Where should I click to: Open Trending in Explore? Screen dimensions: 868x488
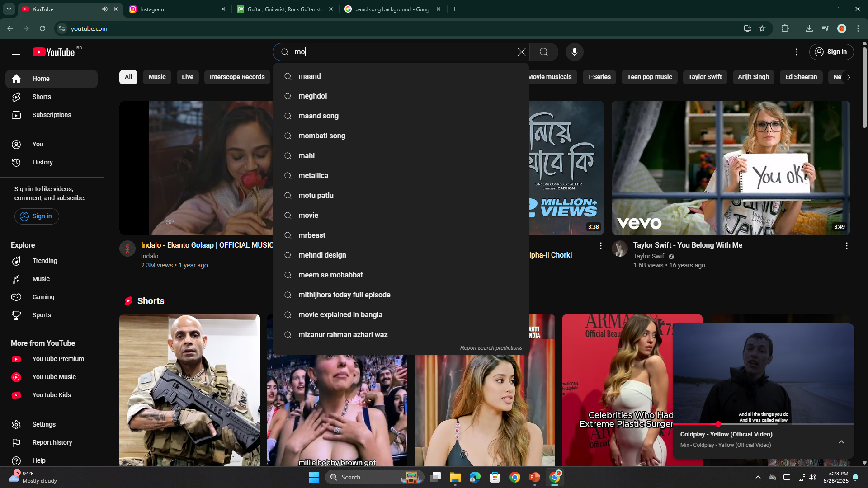point(52,261)
